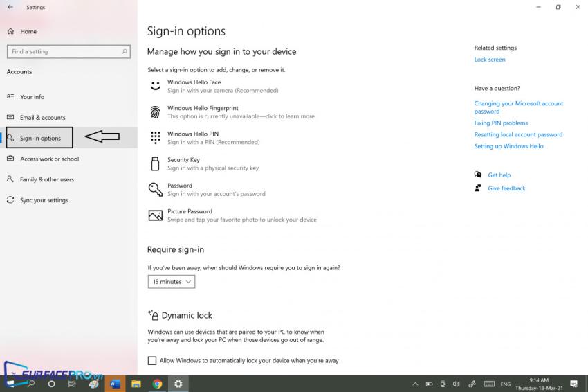Open Family & other users
This screenshot has height=392, width=588.
[68, 179]
